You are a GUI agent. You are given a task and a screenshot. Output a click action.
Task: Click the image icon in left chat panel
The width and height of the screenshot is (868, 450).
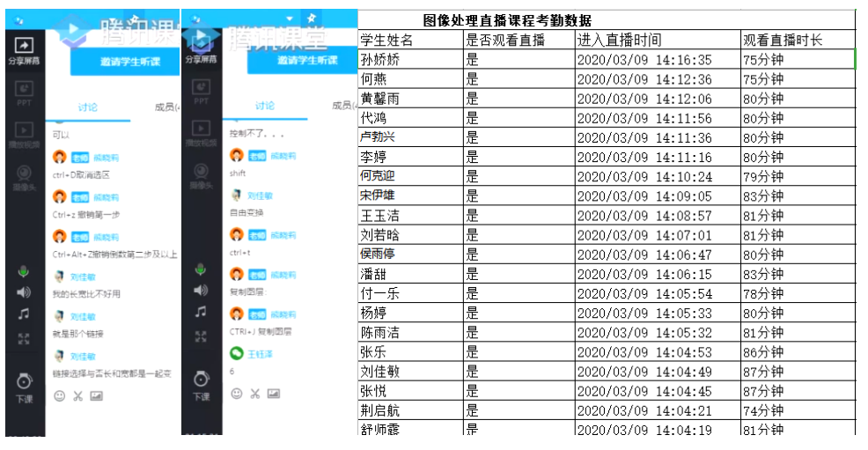96,396
